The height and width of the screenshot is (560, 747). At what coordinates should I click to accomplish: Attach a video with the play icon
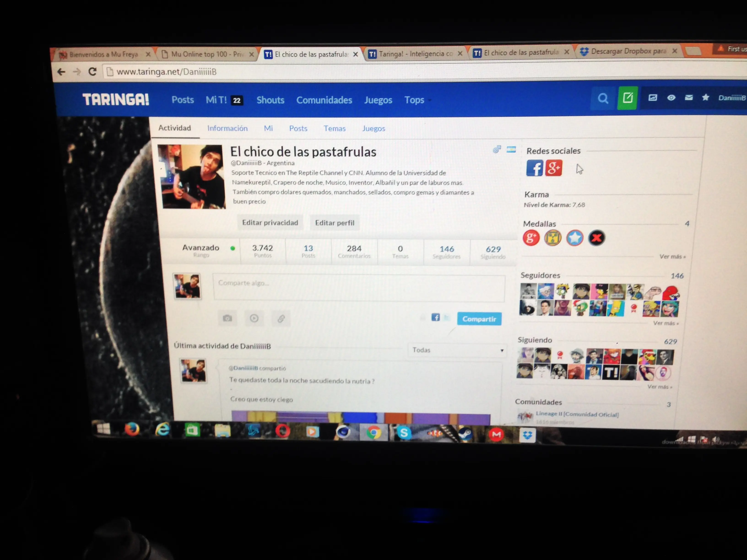254,318
